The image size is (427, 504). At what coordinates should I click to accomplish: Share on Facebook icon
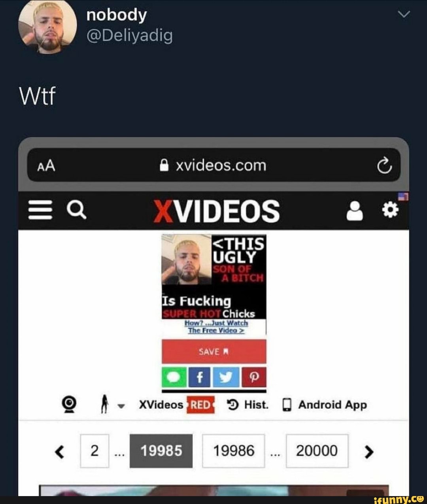coord(200,377)
